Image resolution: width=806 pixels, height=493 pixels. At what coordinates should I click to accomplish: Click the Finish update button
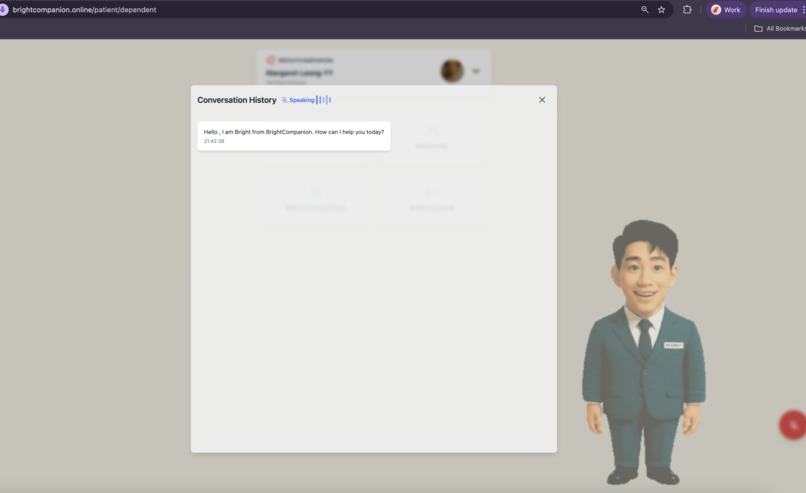pyautogui.click(x=778, y=10)
